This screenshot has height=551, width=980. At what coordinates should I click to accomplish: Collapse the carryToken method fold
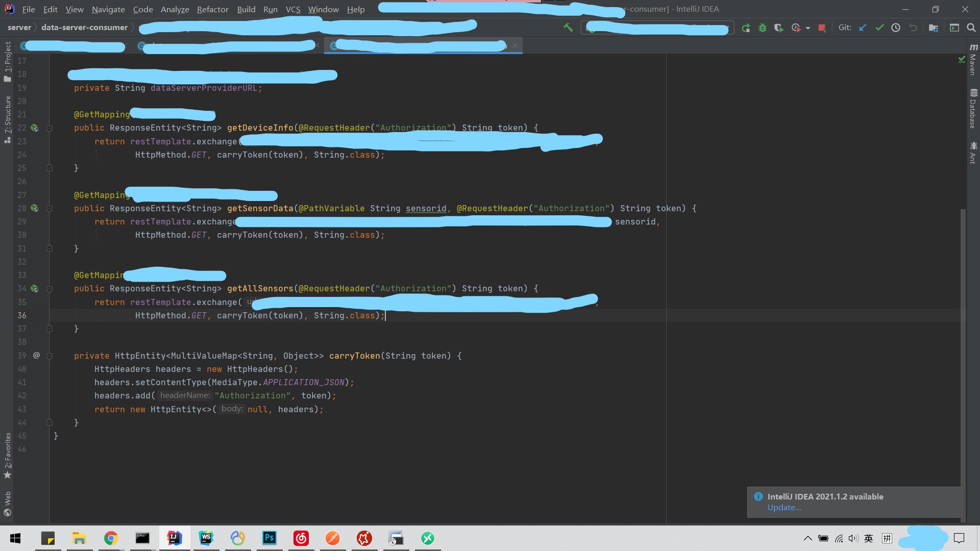pos(50,356)
